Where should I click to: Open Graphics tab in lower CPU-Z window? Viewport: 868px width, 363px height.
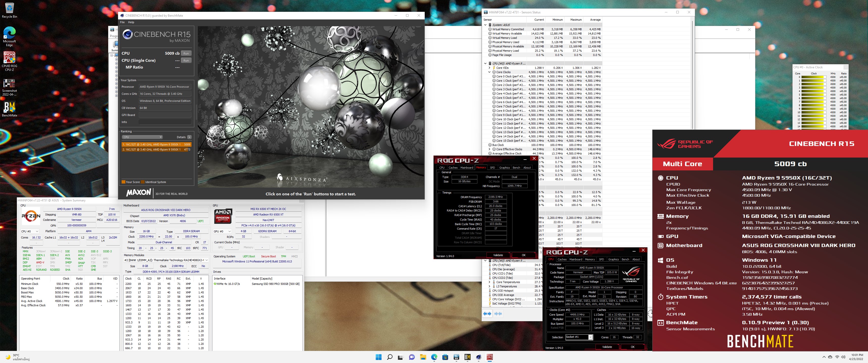click(x=613, y=259)
